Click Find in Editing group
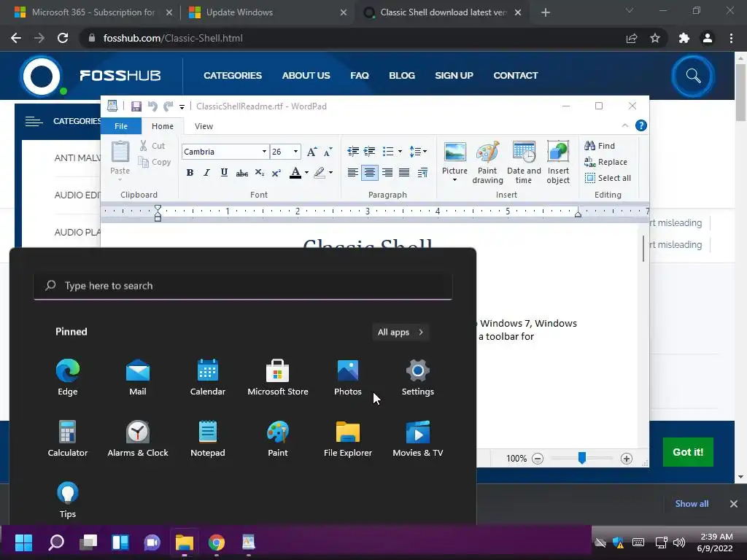This screenshot has width=747, height=560. [x=600, y=146]
